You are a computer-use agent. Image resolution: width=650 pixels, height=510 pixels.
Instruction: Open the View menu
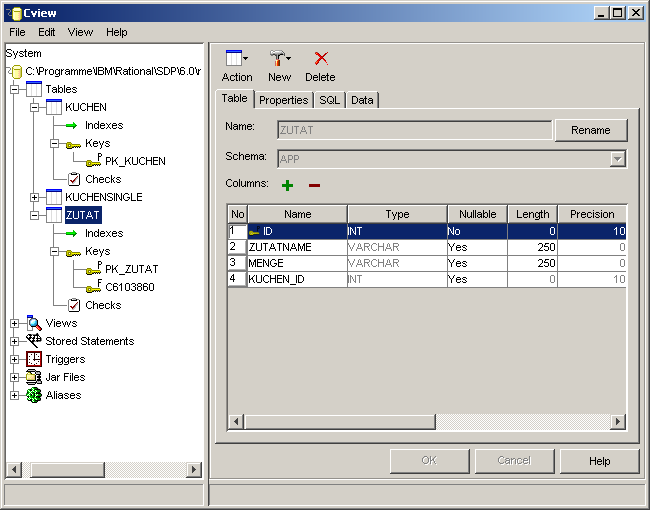tap(80, 32)
